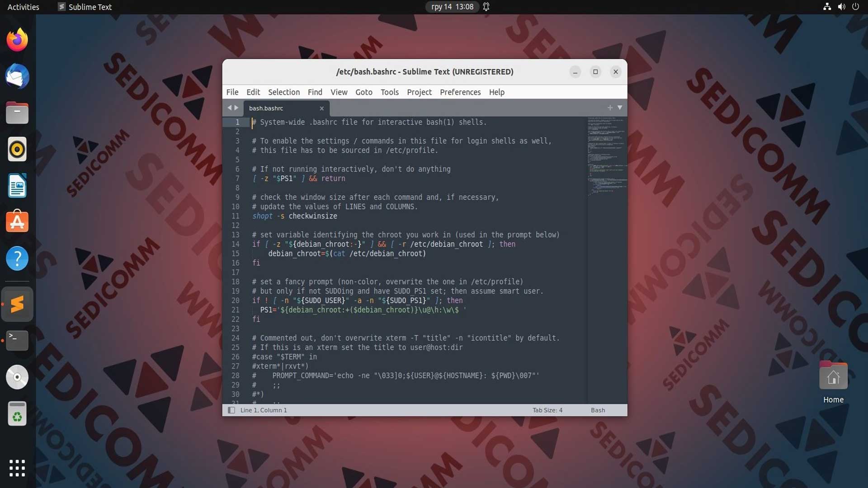Click the navigate backward arrow icon

point(230,108)
